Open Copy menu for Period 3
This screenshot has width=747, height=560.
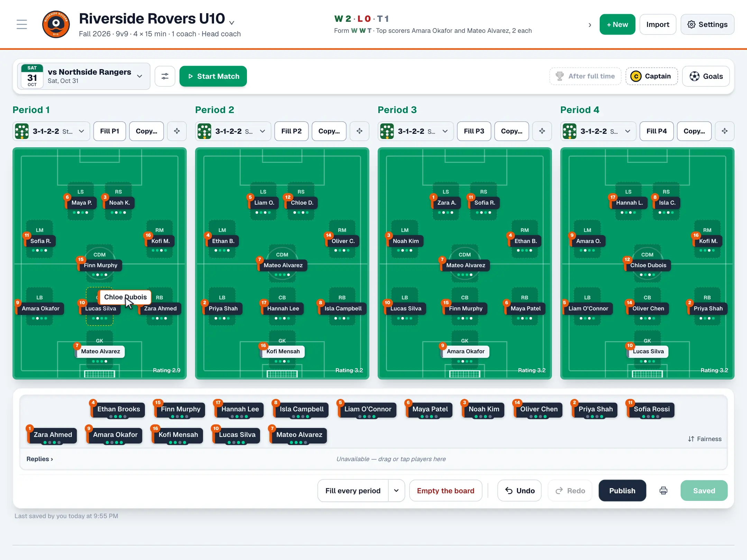pyautogui.click(x=512, y=131)
